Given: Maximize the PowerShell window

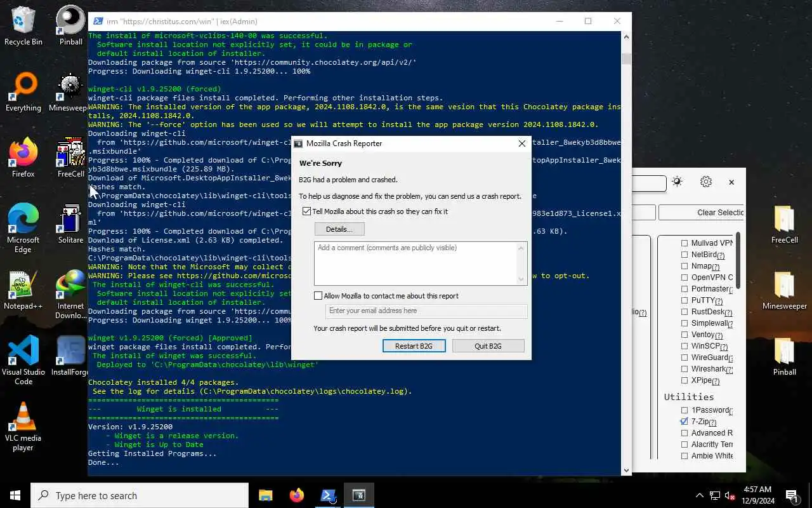Looking at the screenshot, I should coord(588,21).
